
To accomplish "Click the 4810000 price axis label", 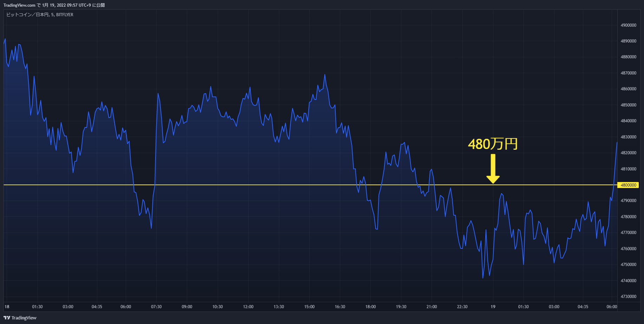I will (x=628, y=169).
